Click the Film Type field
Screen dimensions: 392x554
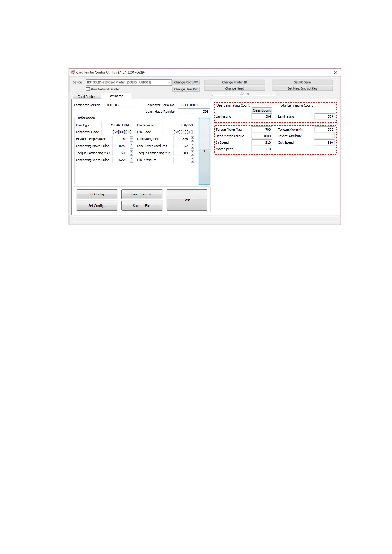click(117, 125)
